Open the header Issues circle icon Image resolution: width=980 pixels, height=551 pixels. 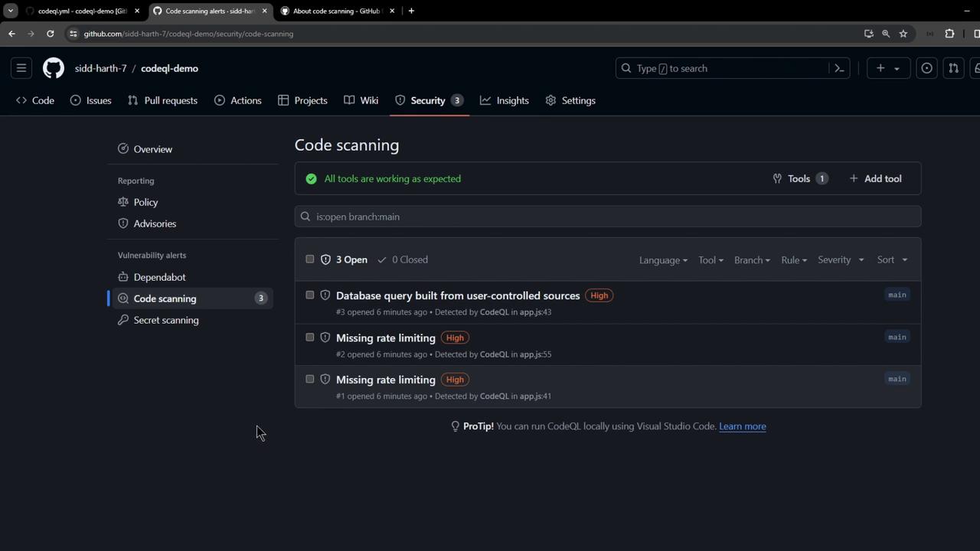[x=926, y=68]
